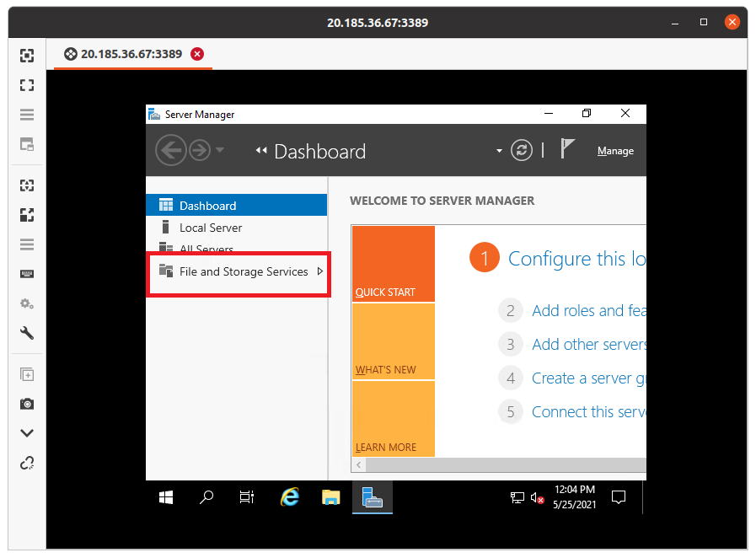Open the Notifications flag in Server Manager
This screenshot has width=756, height=558.
[x=567, y=148]
